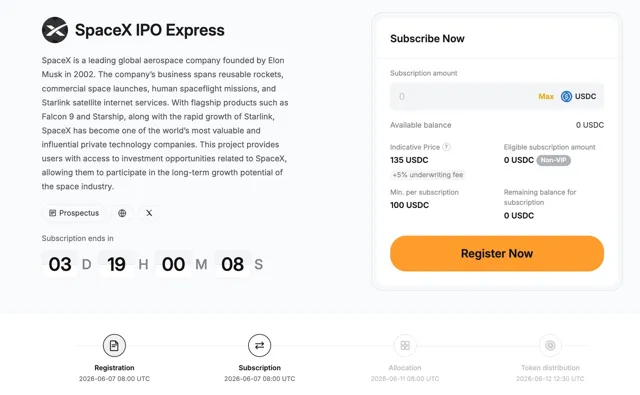Click the Token distribution date label
The width and height of the screenshot is (640, 395).
[x=550, y=379]
